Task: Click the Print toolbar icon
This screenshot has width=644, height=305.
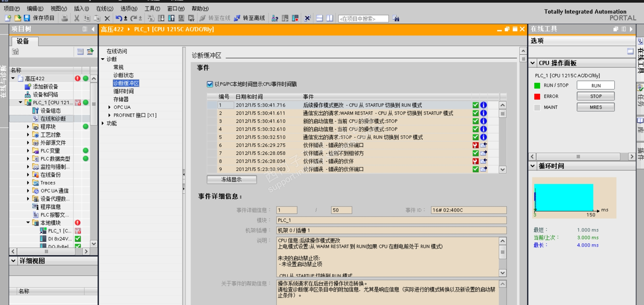Action: tap(64, 18)
